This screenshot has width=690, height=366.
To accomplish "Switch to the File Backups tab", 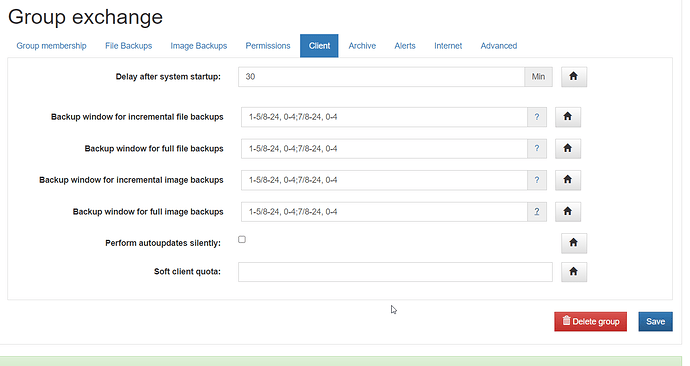I will (128, 46).
